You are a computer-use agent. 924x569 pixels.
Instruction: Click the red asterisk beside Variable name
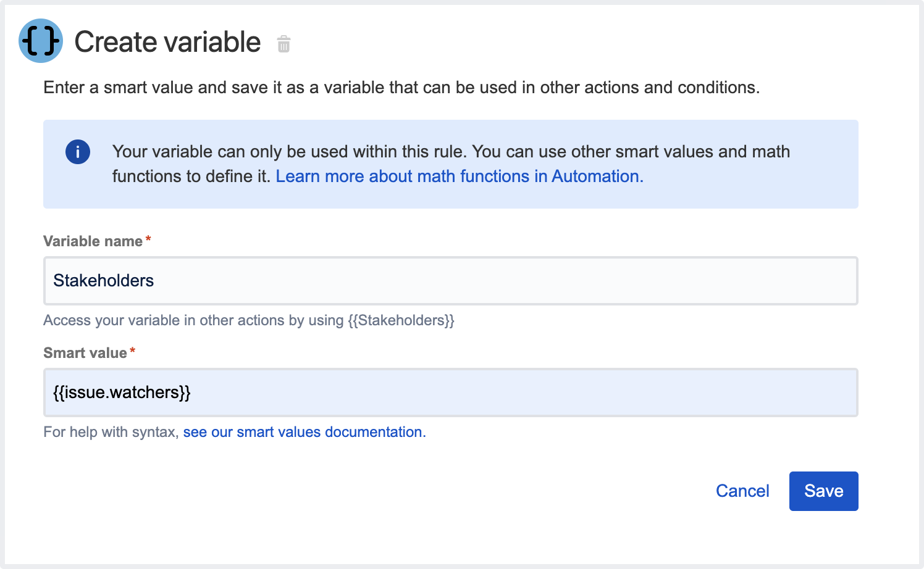pos(148,240)
